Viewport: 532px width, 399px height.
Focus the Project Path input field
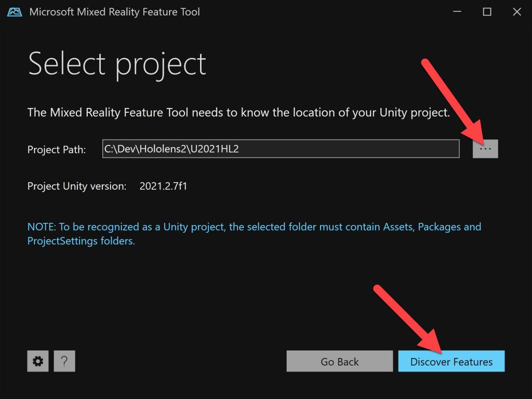tap(281, 149)
